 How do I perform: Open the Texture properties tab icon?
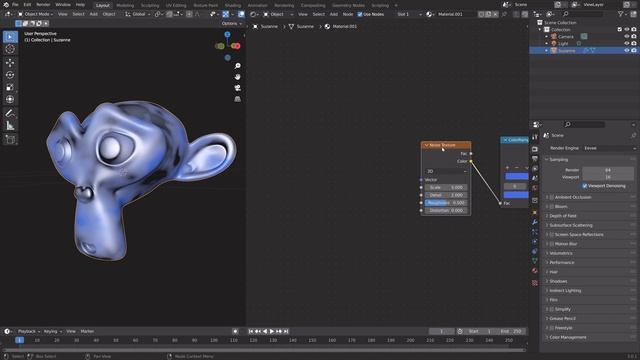point(535,282)
